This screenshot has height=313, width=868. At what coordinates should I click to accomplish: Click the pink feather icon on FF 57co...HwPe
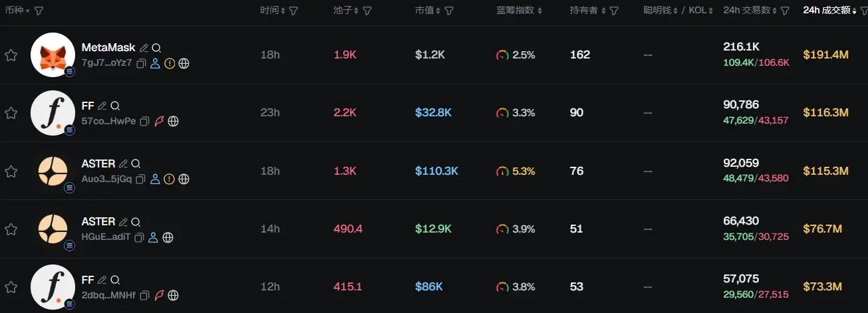pyautogui.click(x=160, y=122)
